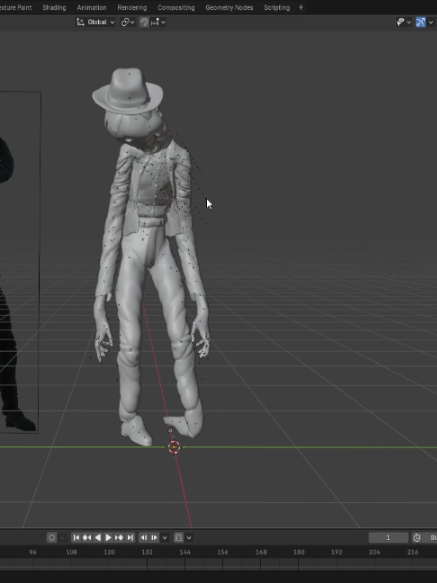Step forward one frame with the frame arrow
This screenshot has width=437, height=583.
[154, 537]
